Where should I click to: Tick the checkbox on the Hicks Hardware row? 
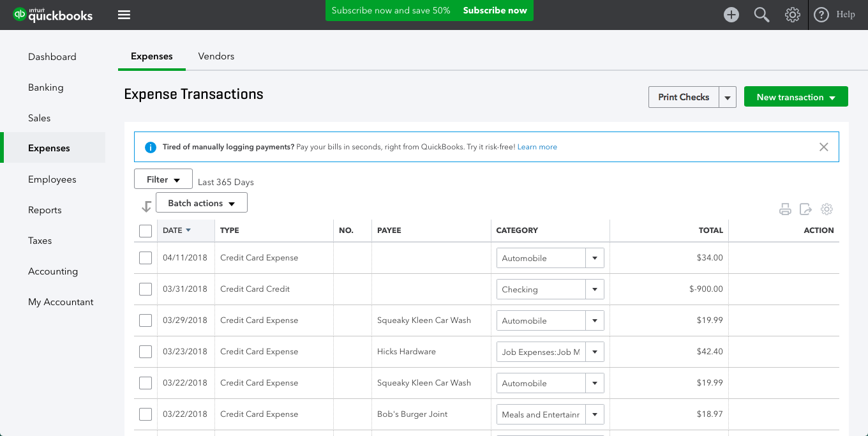(x=145, y=351)
